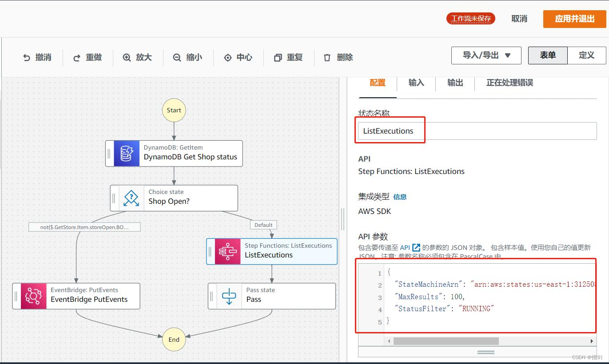Grab the DynamoDB Get Shop status drag handle

[x=109, y=154]
